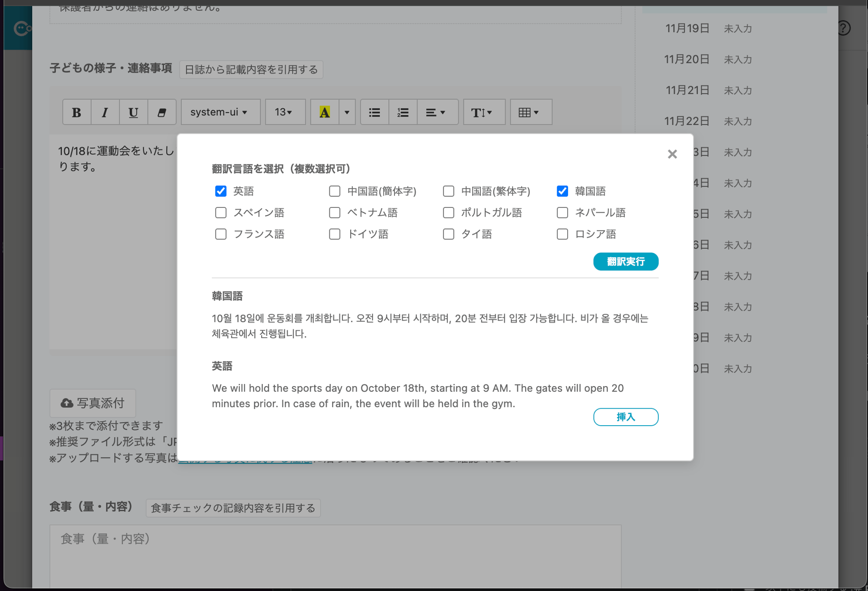Open the system-ui font family dropdown
Viewport: 868px width, 591px height.
coord(220,112)
